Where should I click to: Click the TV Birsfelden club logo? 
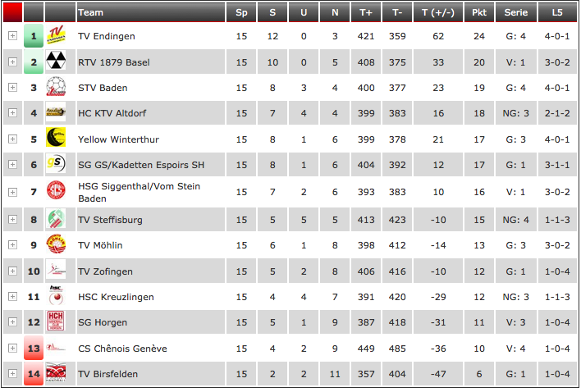56,372
